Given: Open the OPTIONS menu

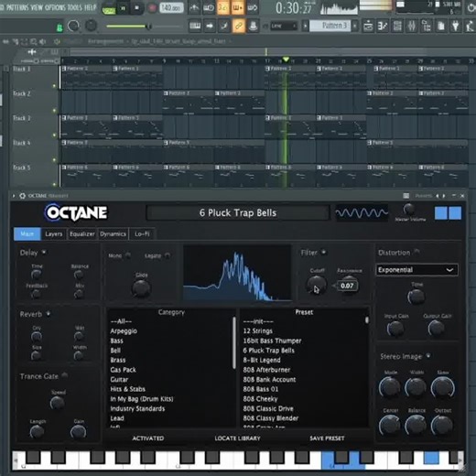Looking at the screenshot, I should [x=56, y=7].
